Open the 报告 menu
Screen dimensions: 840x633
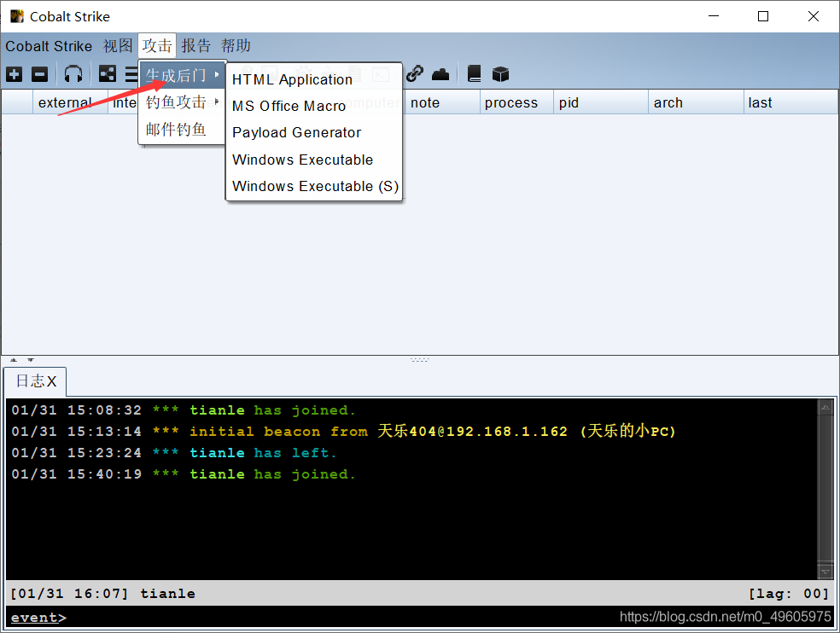click(196, 46)
